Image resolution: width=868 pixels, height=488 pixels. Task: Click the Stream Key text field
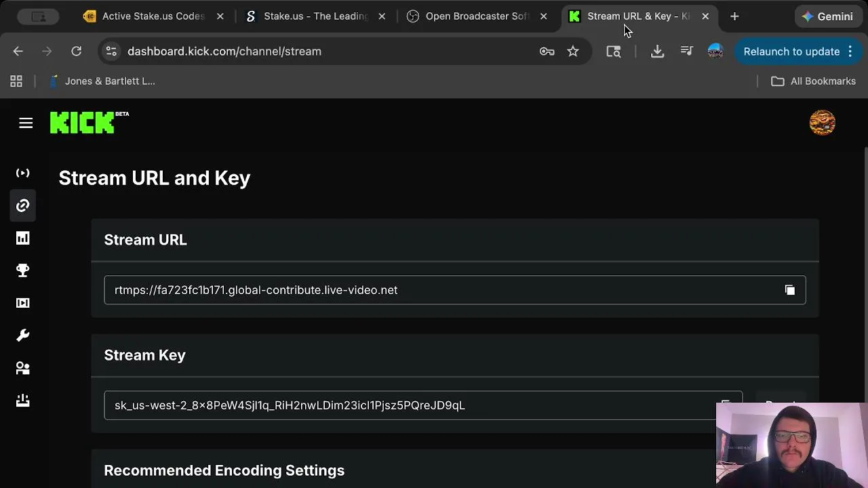[407, 405]
